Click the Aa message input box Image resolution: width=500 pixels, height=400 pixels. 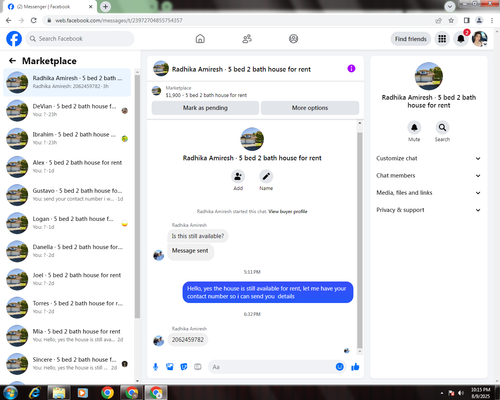coord(272,367)
